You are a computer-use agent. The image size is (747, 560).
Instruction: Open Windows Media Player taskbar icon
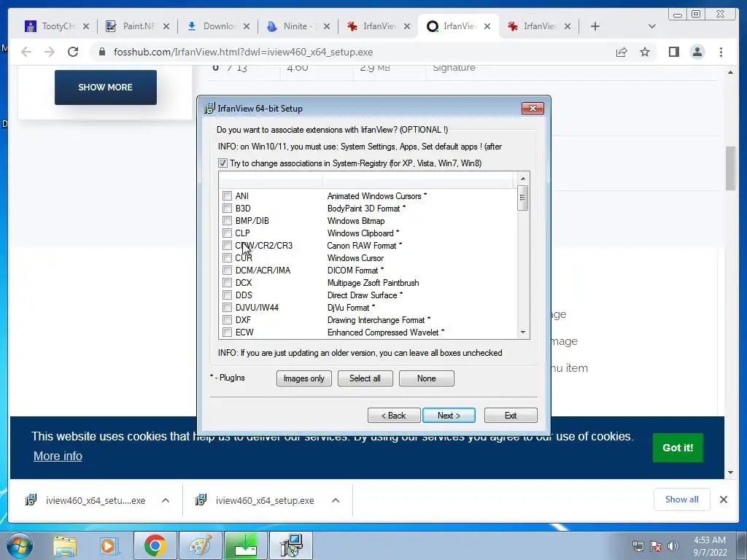[108, 545]
